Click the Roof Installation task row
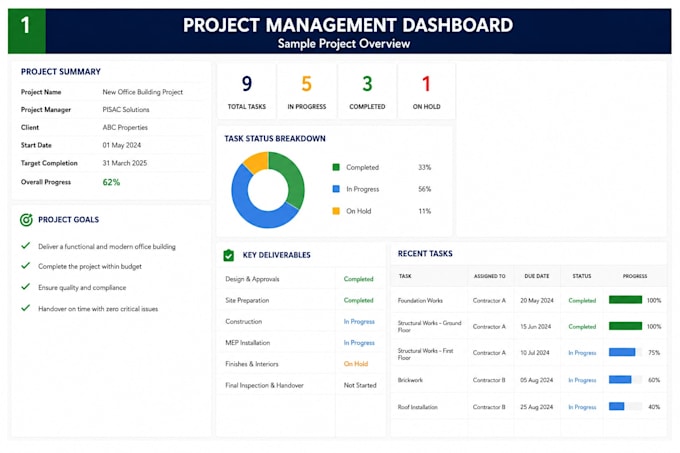The image size is (680, 453). pos(529,407)
